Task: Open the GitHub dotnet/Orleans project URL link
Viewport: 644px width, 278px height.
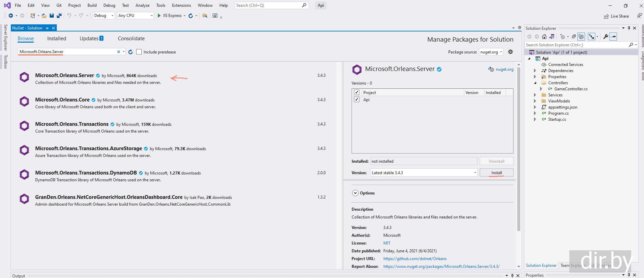Action: coord(415,259)
